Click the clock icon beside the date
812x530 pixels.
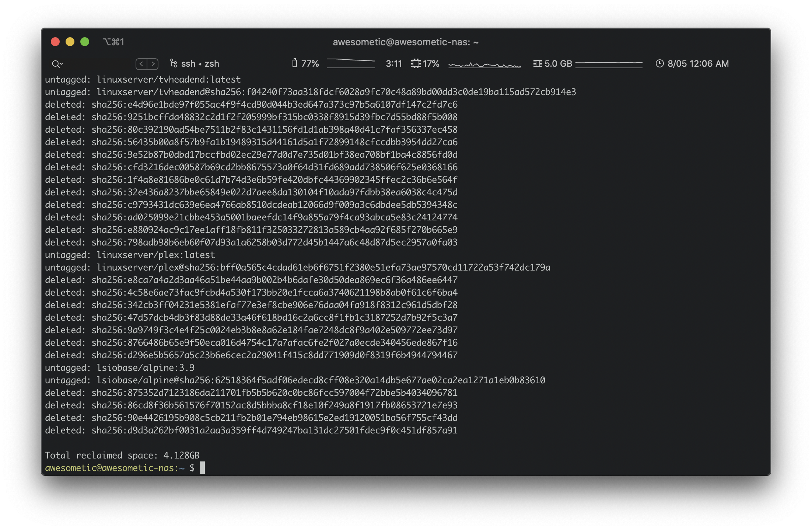click(659, 63)
